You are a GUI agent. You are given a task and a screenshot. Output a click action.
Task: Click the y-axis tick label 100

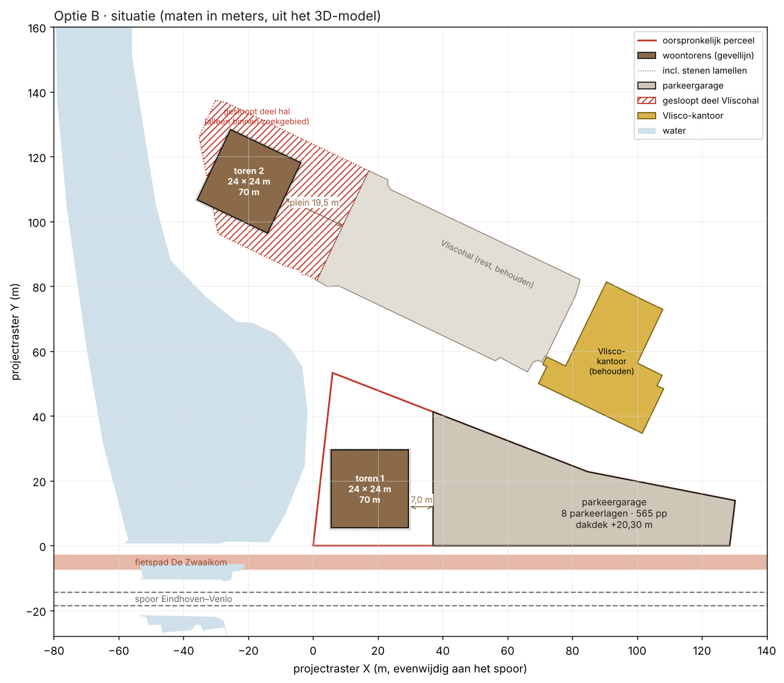coord(37,223)
